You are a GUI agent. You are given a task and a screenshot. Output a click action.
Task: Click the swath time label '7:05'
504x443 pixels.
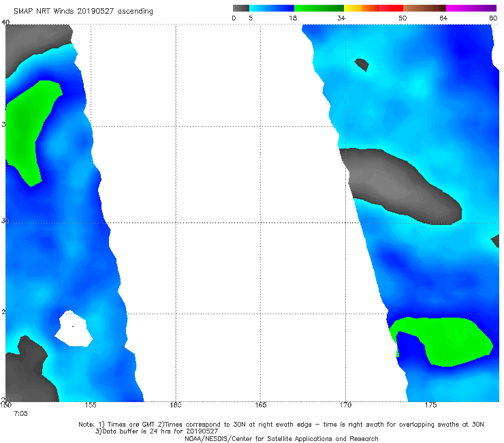(x=21, y=414)
